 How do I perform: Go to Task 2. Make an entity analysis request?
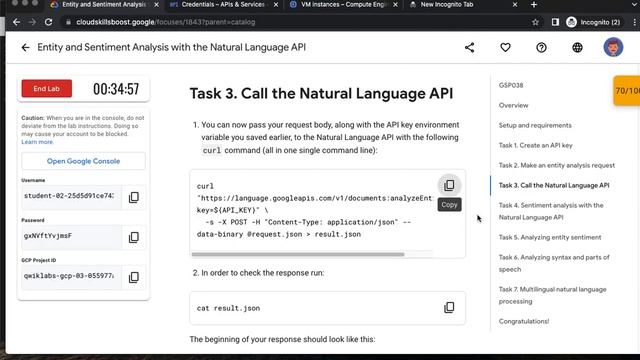(x=556, y=165)
